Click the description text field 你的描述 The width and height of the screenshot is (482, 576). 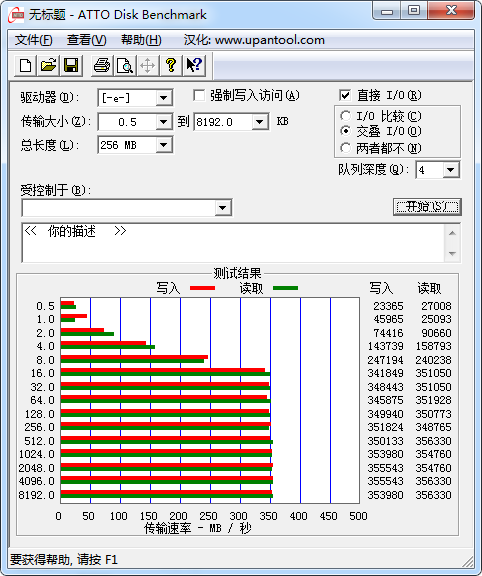(x=233, y=242)
